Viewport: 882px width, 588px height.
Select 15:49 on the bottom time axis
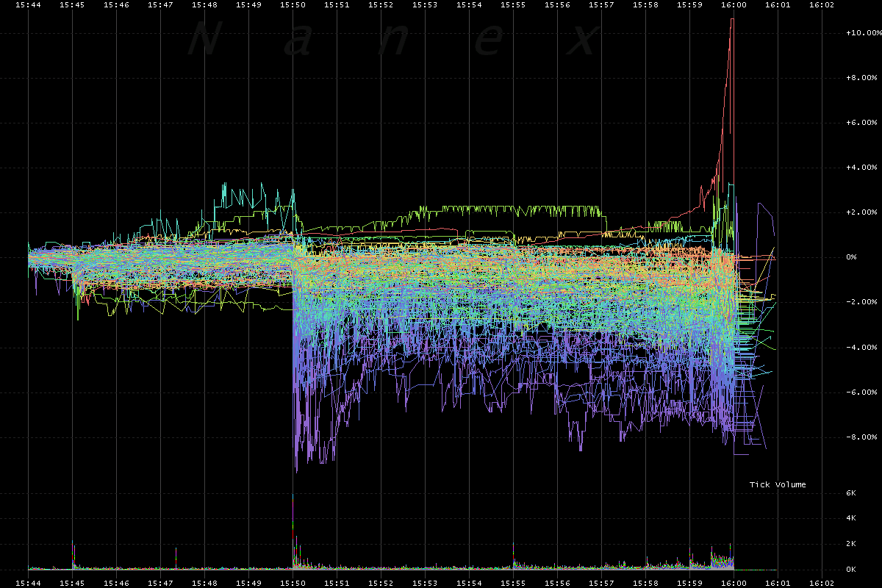[x=248, y=583]
